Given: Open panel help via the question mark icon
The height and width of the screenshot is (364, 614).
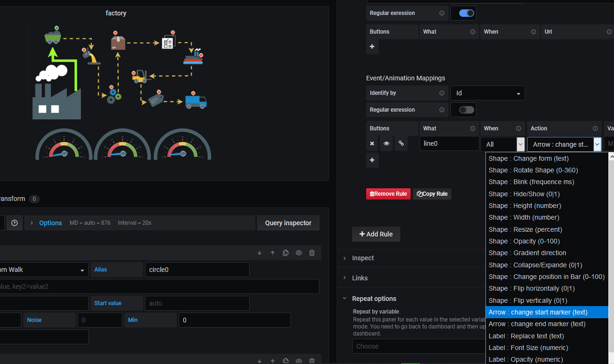Looking at the screenshot, I should [14, 223].
